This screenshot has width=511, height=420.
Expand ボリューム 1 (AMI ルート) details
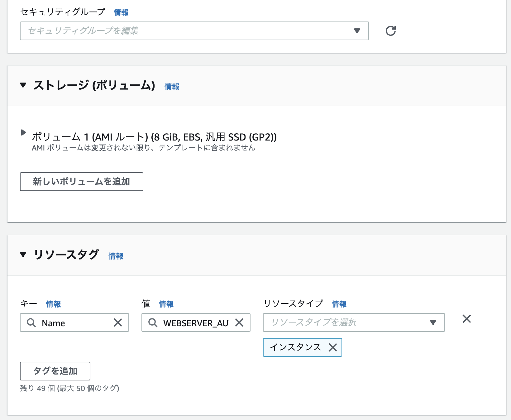[23, 132]
